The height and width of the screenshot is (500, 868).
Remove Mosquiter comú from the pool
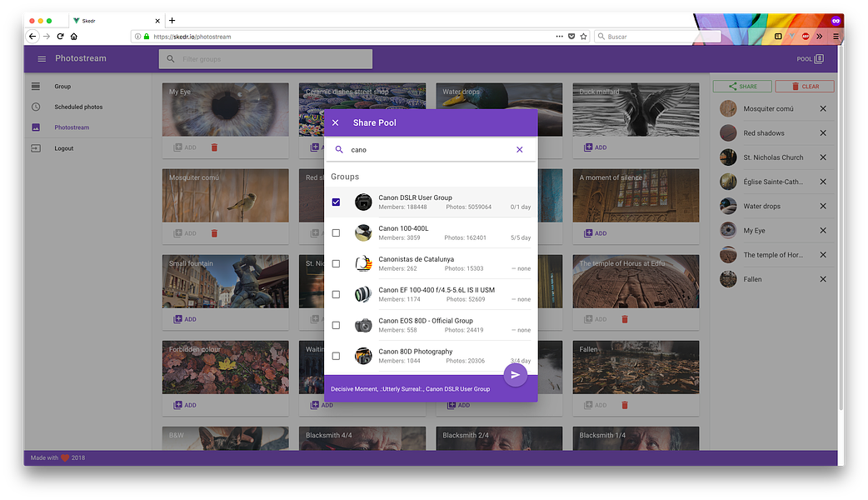tap(823, 108)
